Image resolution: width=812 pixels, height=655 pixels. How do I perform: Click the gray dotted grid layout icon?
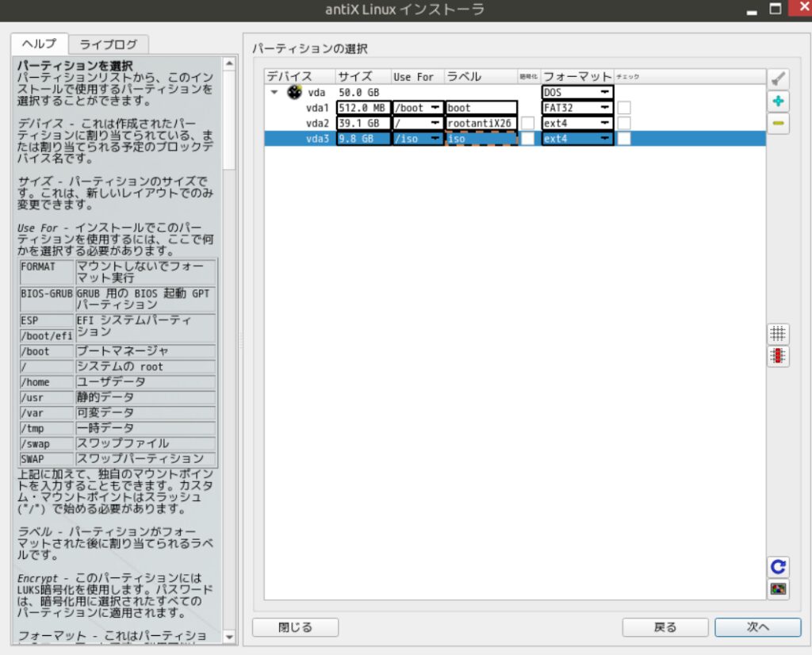pos(778,334)
